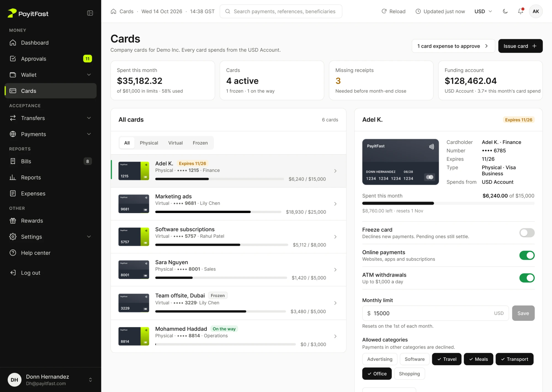This screenshot has height=392, width=552.
Task: Expand the Settings submenu
Action: [x=89, y=237]
